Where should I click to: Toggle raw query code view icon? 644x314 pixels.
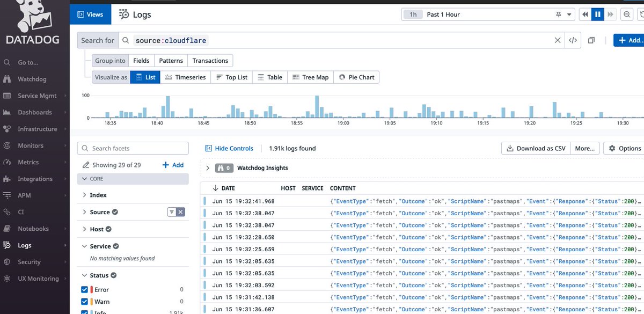[573, 40]
